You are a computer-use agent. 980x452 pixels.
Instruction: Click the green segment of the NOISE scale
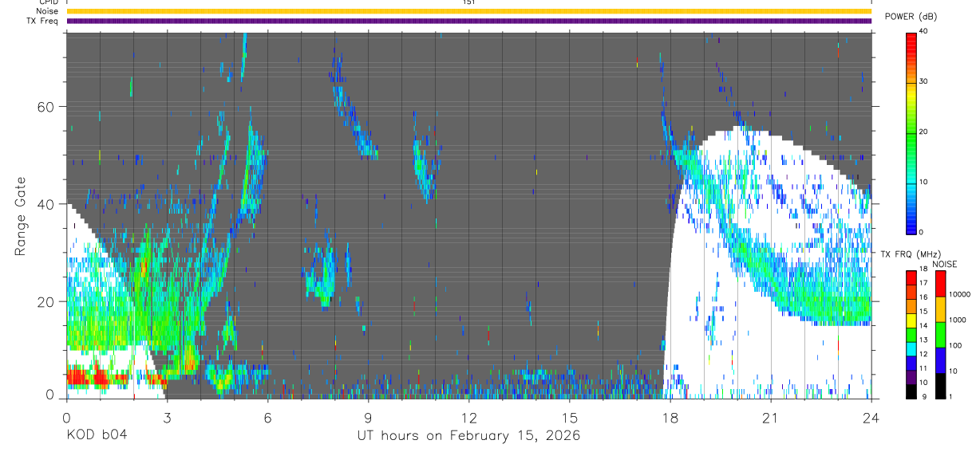(940, 334)
